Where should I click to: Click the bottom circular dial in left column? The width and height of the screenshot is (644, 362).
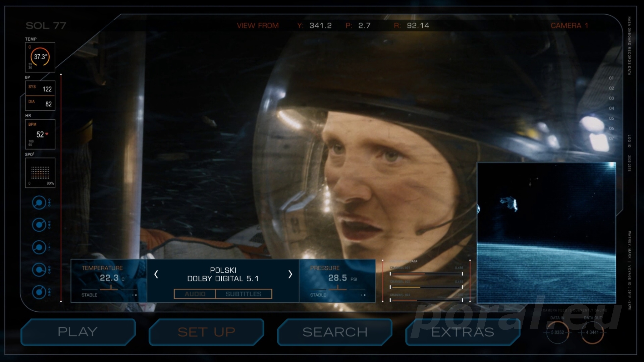click(39, 292)
